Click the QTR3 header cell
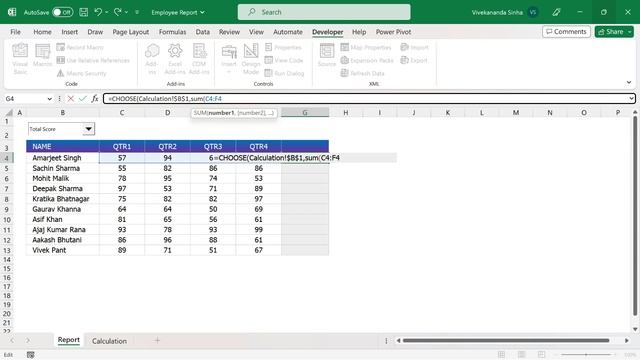Screen dimensions: 640x360 [x=213, y=147]
